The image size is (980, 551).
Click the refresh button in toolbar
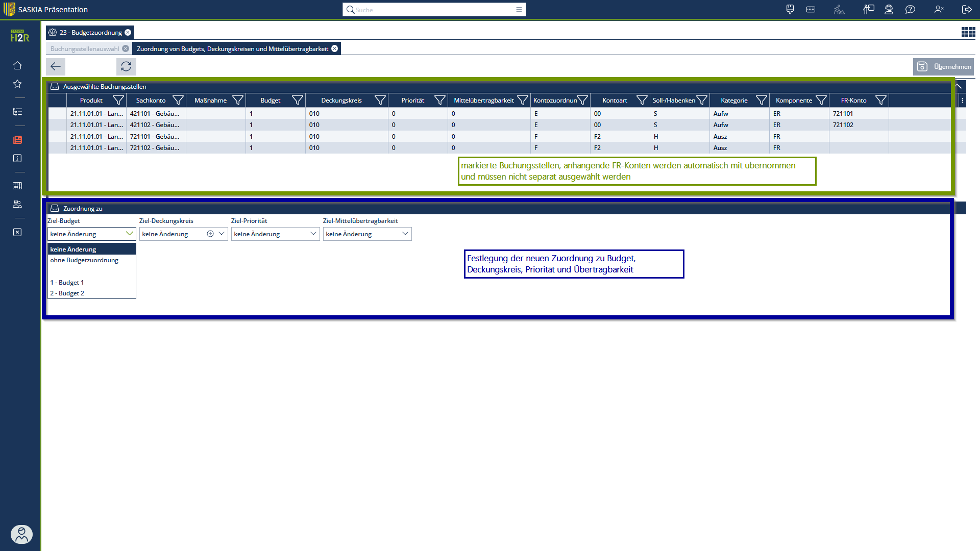(126, 66)
